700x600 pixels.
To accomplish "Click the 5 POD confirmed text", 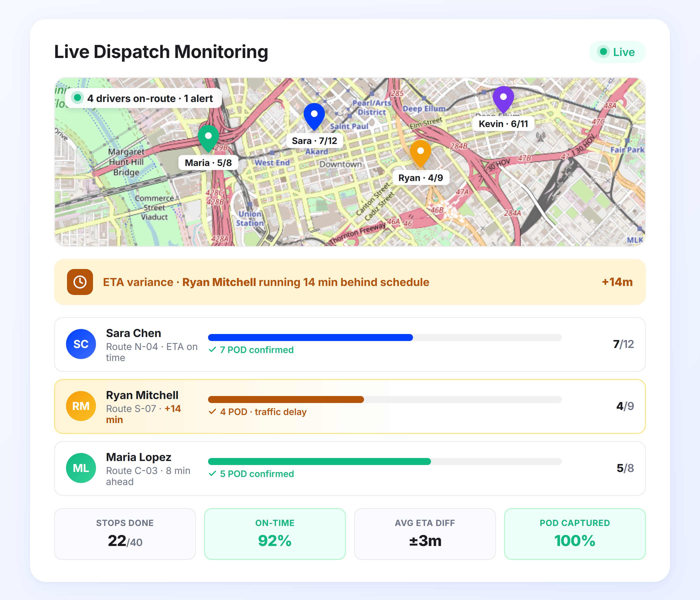I will coord(257,474).
